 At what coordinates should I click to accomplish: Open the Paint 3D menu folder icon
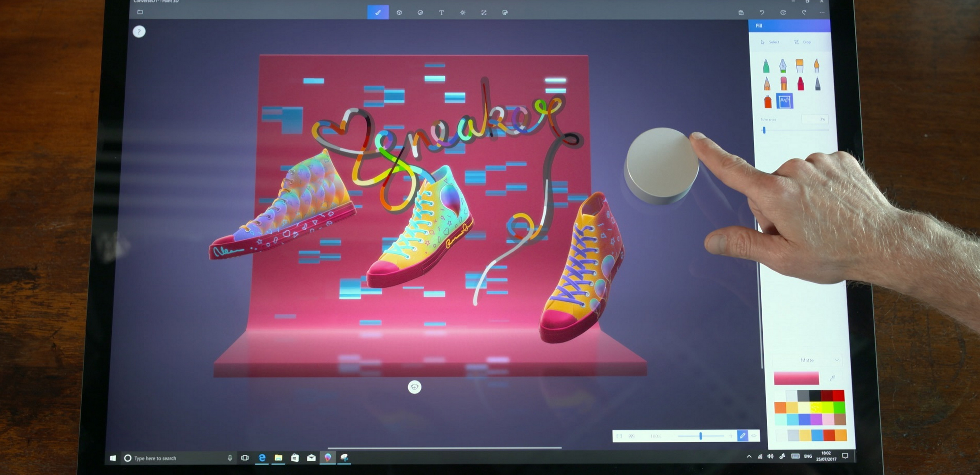pos(140,12)
